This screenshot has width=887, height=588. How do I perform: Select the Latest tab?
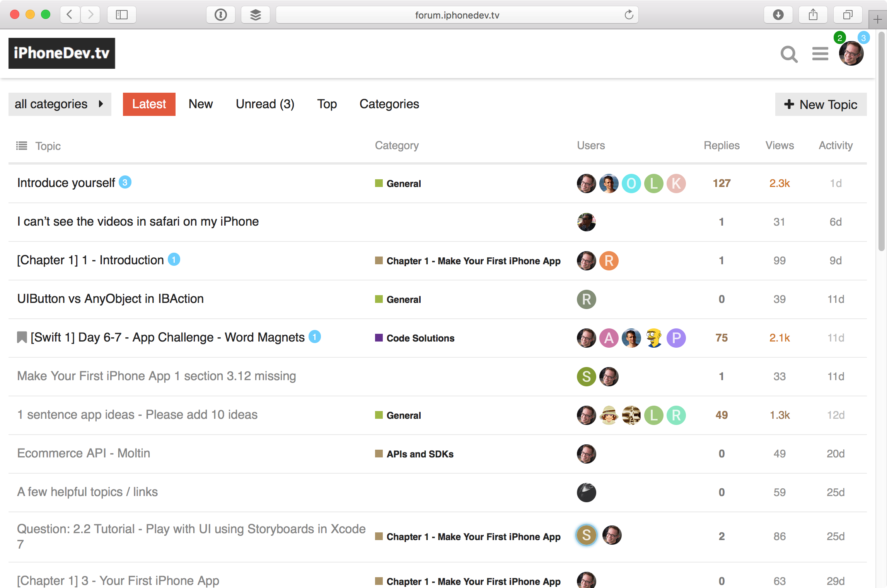[149, 104]
